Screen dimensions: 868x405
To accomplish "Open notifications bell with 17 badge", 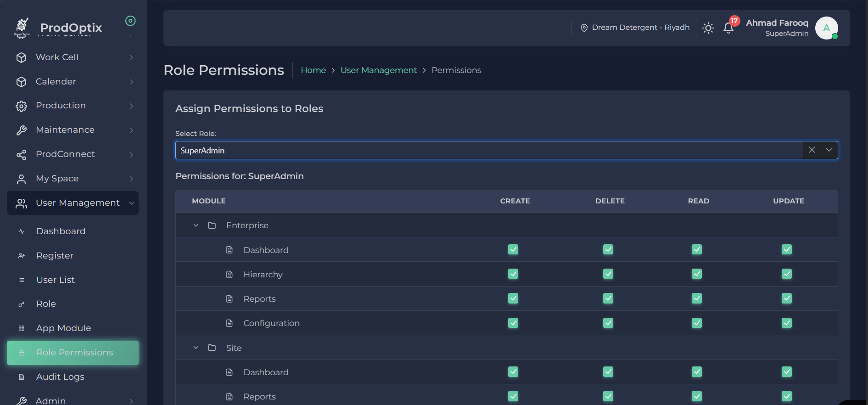I will click(728, 28).
